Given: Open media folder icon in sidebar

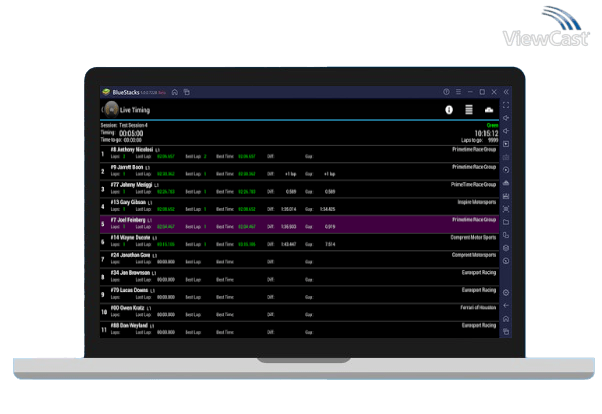Looking at the screenshot, I should pos(506,222).
